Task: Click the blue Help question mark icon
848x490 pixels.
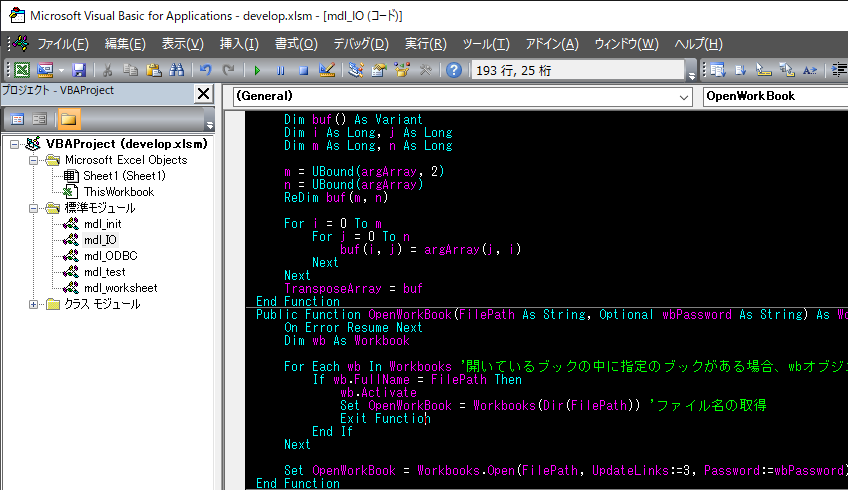Action: [x=454, y=70]
